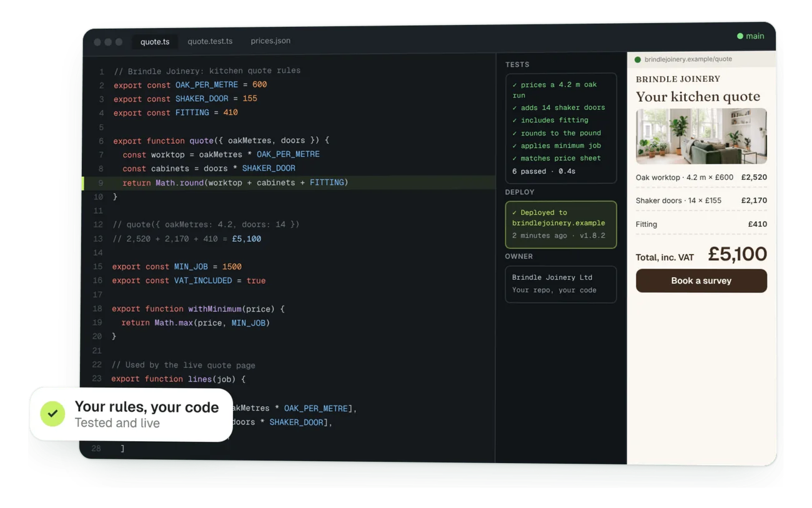812x508 pixels.
Task: Select the "matches price sheet" test
Action: [557, 158]
